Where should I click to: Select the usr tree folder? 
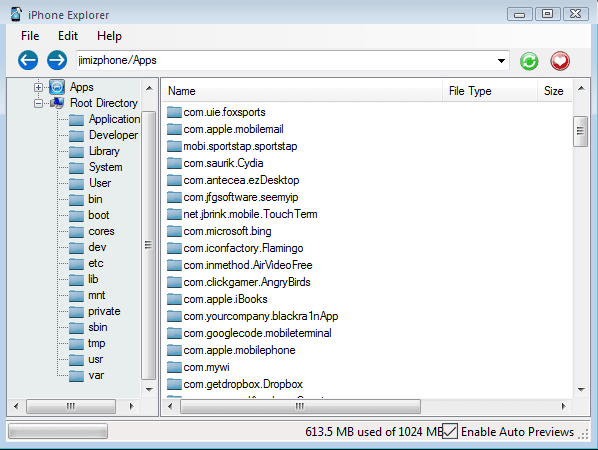pos(95,359)
